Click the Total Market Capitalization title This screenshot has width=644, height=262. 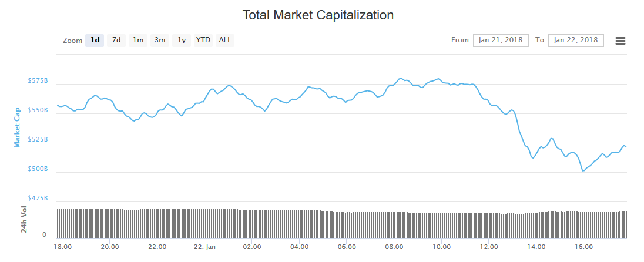[318, 15]
